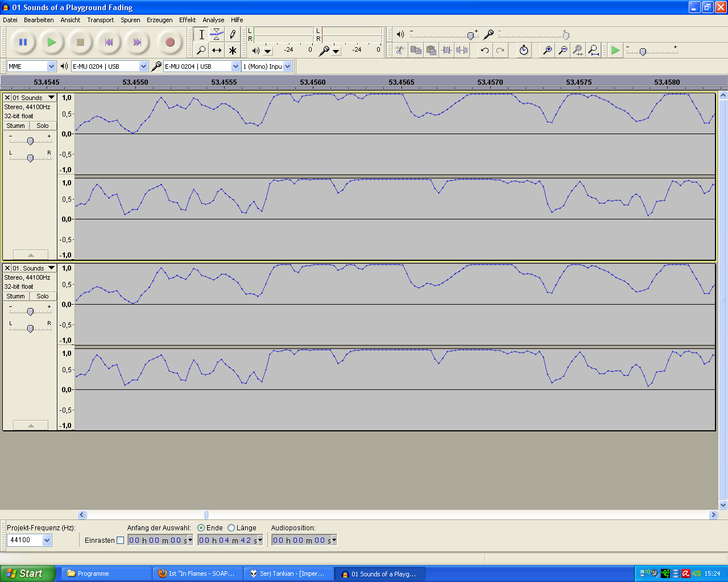Click the input volume slider
728x582 pixels.
(x=533, y=35)
